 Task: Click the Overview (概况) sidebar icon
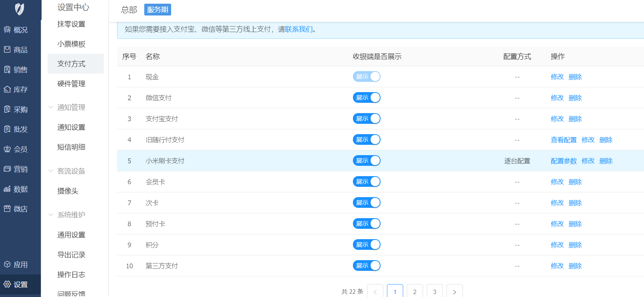pos(7,30)
